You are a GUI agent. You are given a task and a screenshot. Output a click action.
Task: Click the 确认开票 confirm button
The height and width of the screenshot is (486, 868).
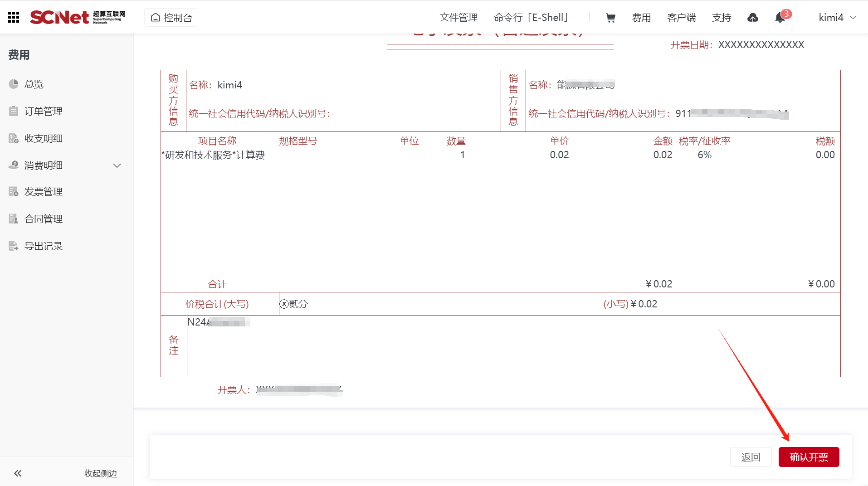(x=809, y=457)
